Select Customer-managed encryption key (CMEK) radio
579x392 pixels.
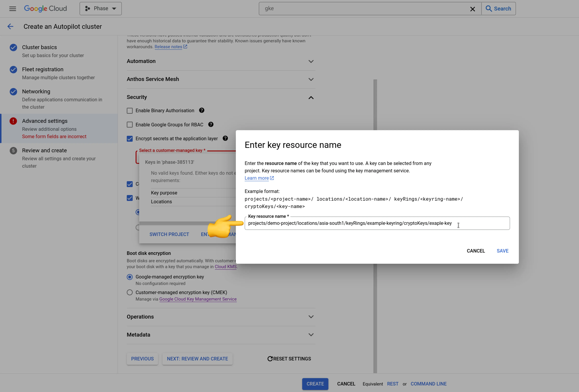pyautogui.click(x=130, y=292)
